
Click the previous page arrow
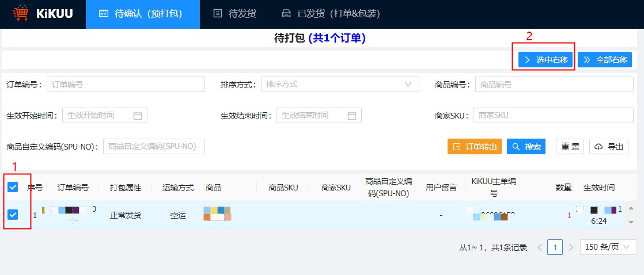click(x=540, y=247)
